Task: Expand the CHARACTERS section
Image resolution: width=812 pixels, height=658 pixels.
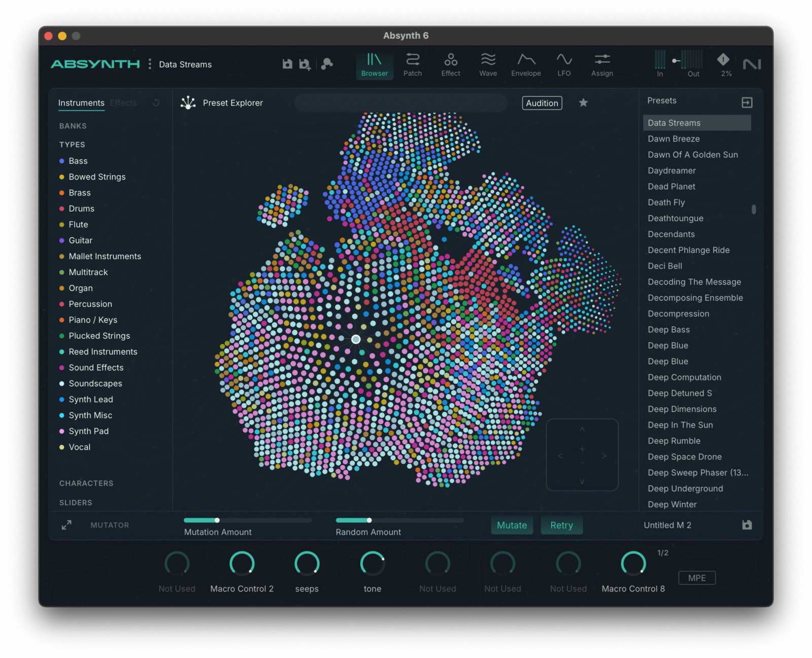Action: [x=86, y=483]
